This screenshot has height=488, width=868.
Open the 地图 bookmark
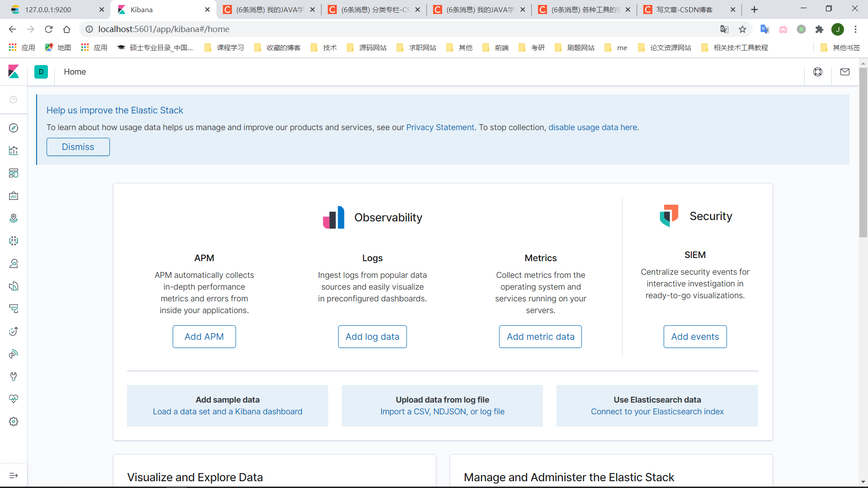tap(58, 48)
